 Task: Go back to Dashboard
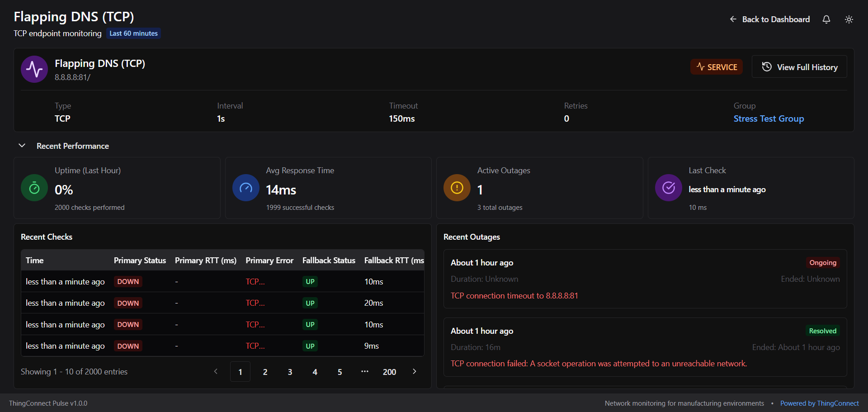point(769,19)
